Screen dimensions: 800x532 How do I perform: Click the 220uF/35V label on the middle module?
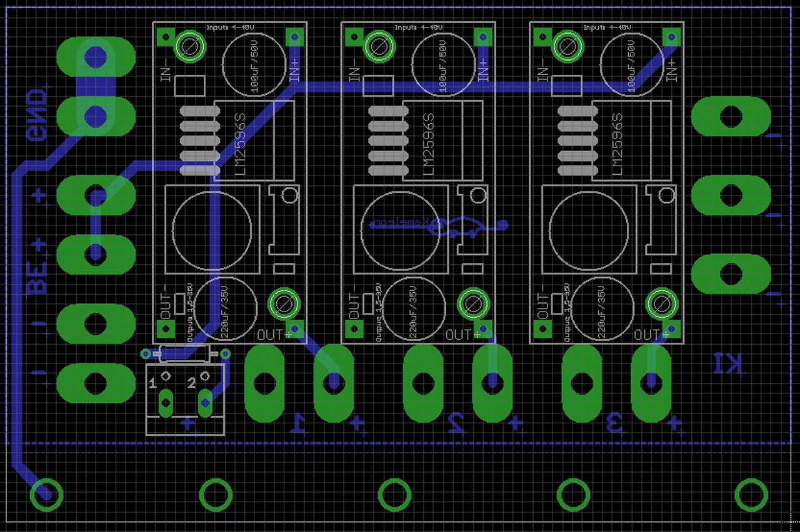(x=414, y=312)
